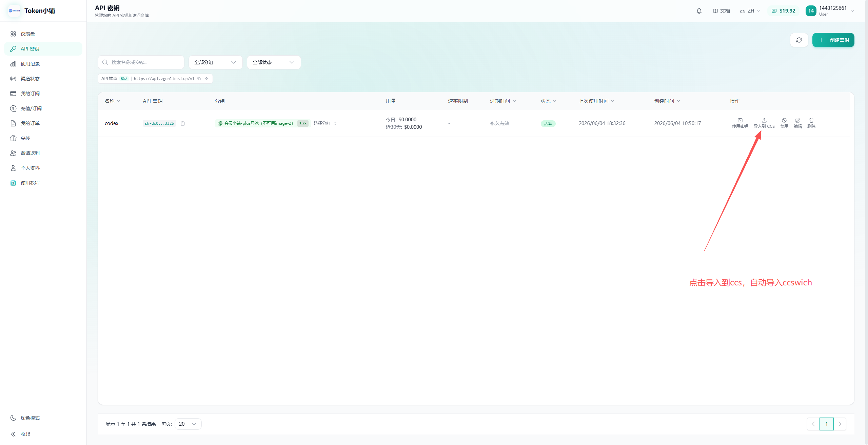Viewport: 868px width, 445px height.
Task: Click the $19.92 balance badge
Action: click(x=783, y=11)
